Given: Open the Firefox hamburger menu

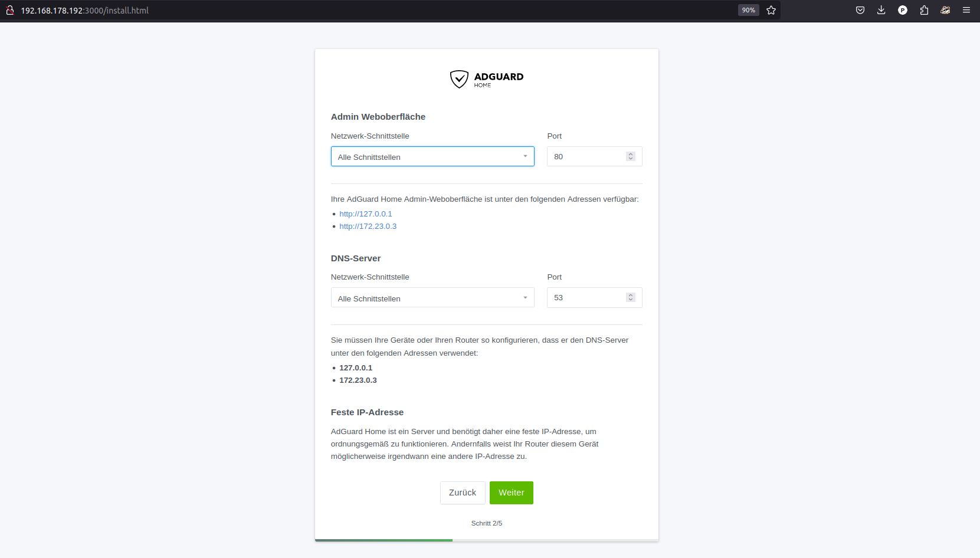Looking at the screenshot, I should pos(966,10).
